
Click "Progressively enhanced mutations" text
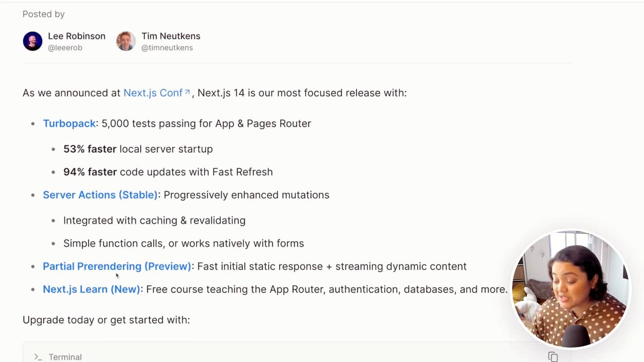(247, 195)
